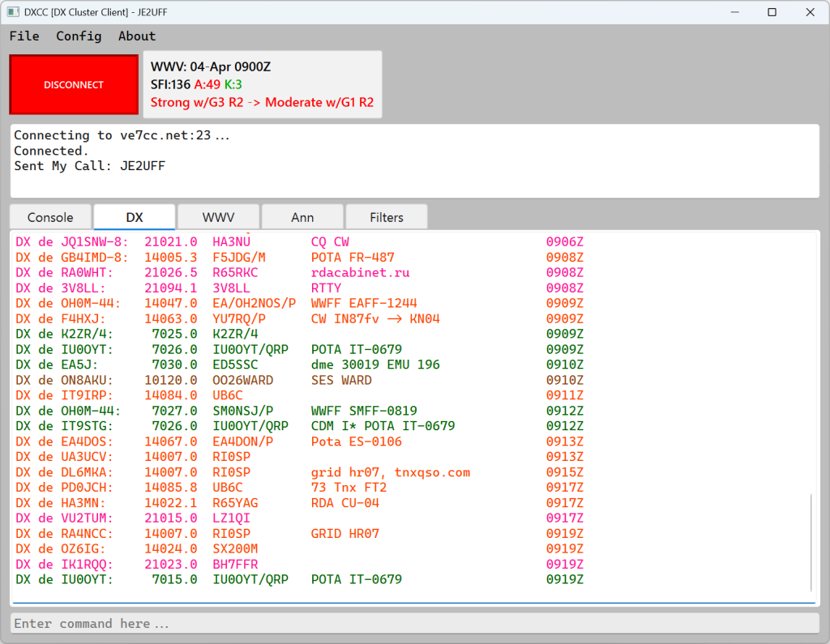Open the About menu
The image size is (830, 644).
point(136,36)
